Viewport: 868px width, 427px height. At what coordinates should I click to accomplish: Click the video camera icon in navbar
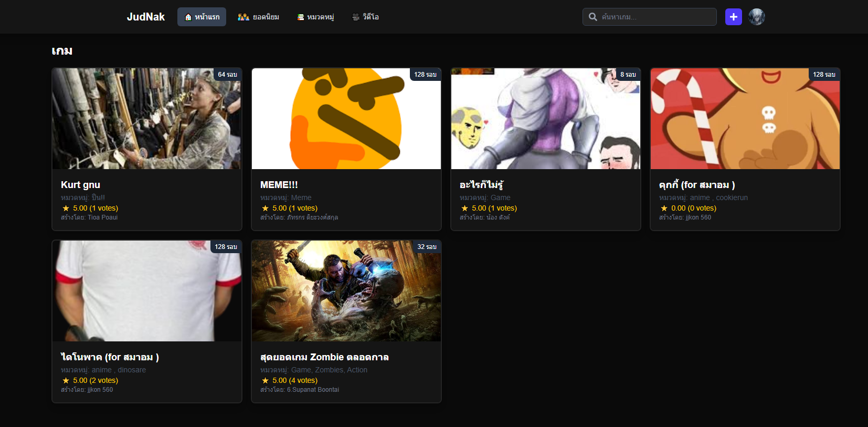tap(355, 17)
